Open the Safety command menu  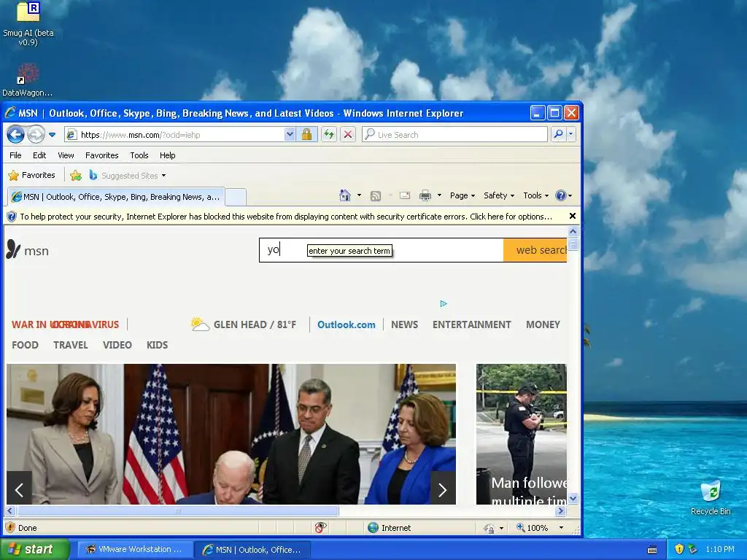click(x=499, y=195)
